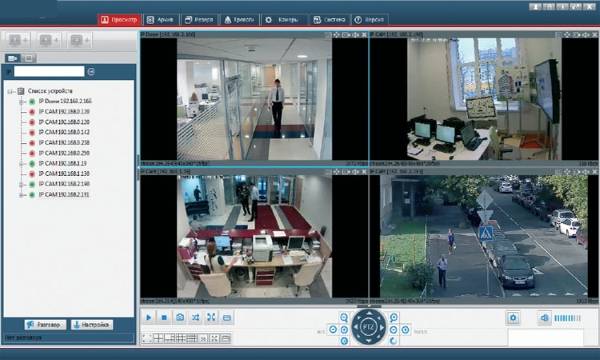Screen dimensions: 600x360
Task: Take a snapshot with the camera icon
Action: [x=180, y=317]
